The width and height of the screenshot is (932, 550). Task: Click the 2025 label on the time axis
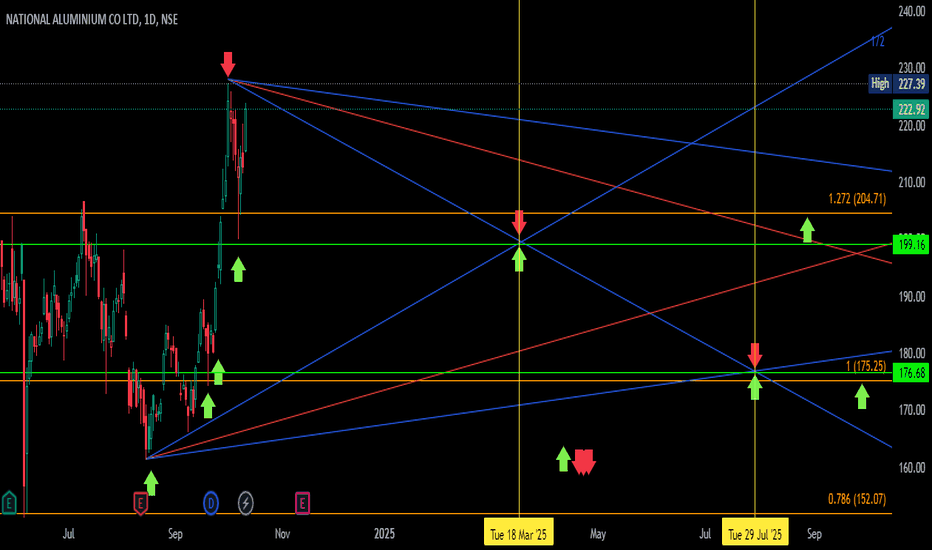click(385, 534)
